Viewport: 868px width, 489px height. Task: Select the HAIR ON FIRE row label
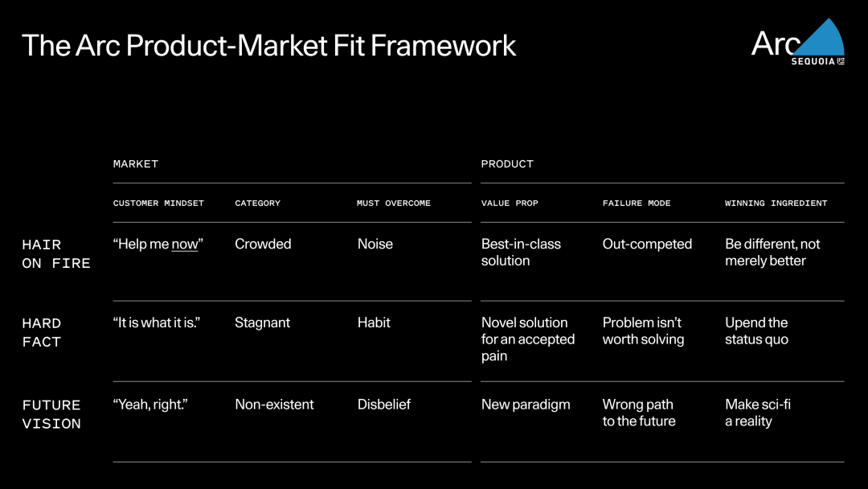click(56, 253)
